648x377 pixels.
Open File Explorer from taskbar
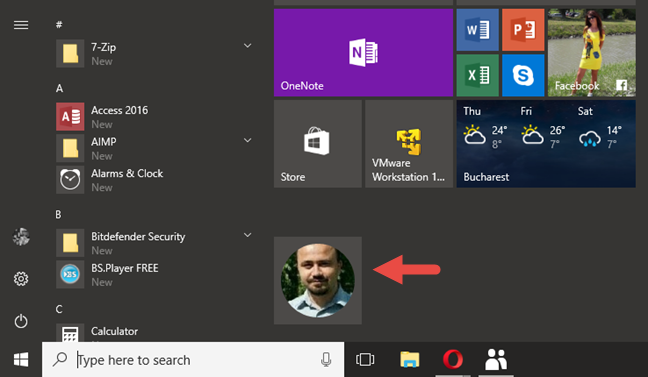(410, 360)
